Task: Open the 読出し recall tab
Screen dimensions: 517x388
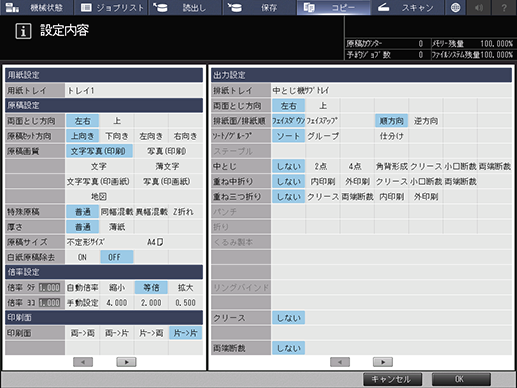Action: click(185, 7)
